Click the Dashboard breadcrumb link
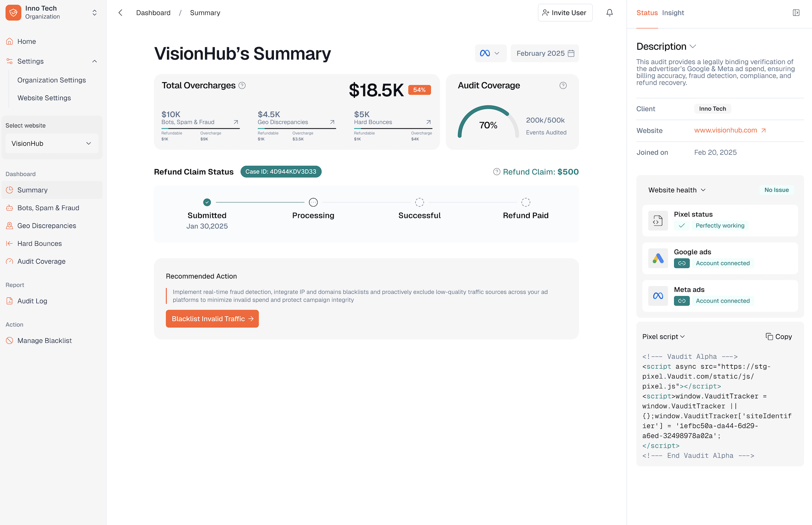The height and width of the screenshot is (525, 812). point(153,13)
